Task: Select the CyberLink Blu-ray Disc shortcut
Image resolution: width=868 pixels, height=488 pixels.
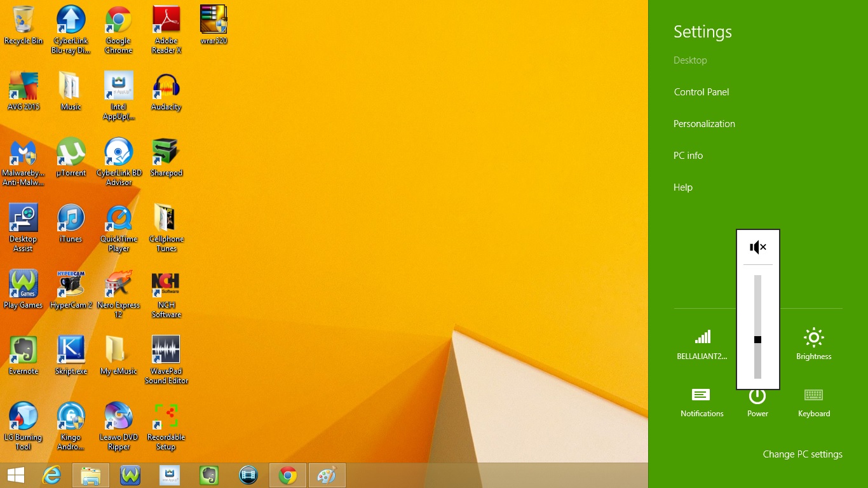Action: click(x=71, y=30)
